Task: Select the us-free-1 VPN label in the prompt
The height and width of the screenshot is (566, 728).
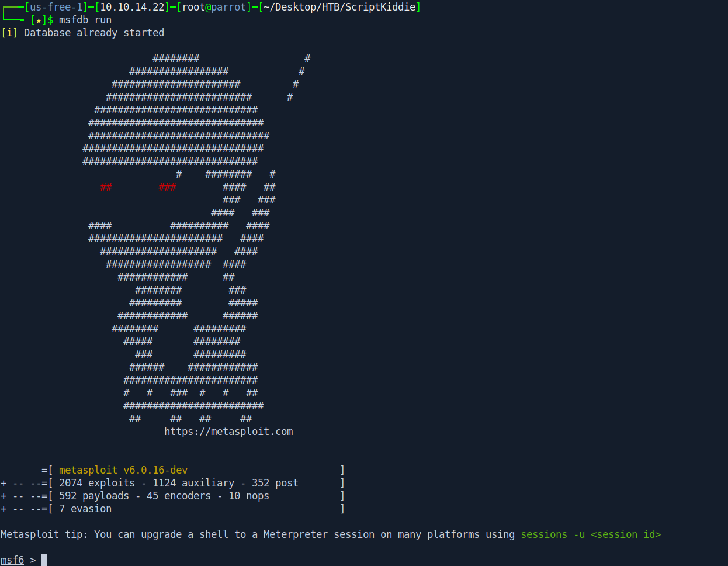Action: coord(56,7)
